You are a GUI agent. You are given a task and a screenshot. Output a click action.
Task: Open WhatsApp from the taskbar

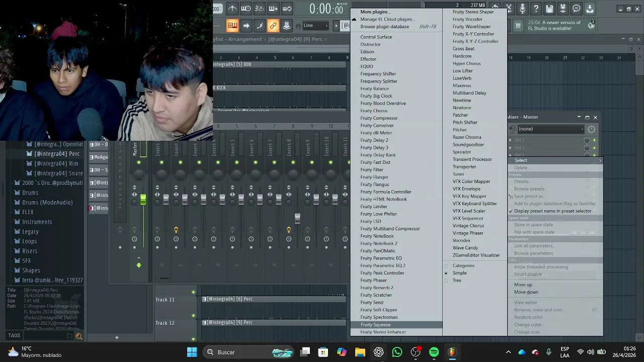pos(397,352)
